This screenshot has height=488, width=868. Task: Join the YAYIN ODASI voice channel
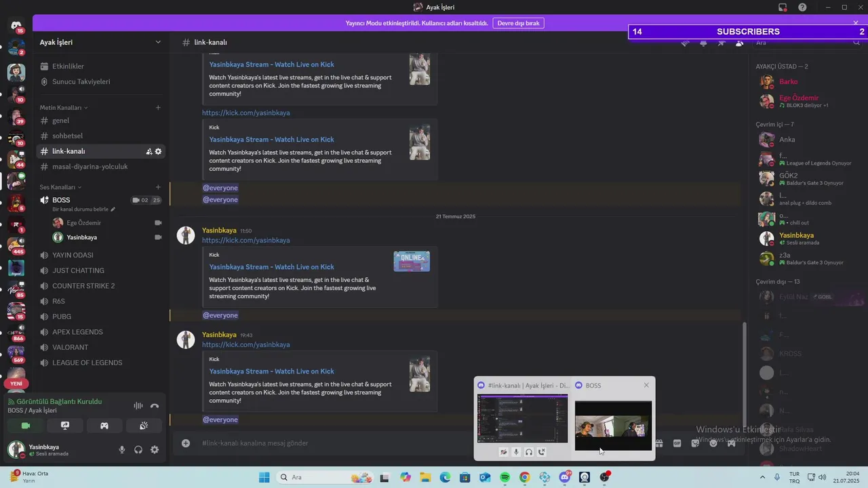[x=102, y=255]
